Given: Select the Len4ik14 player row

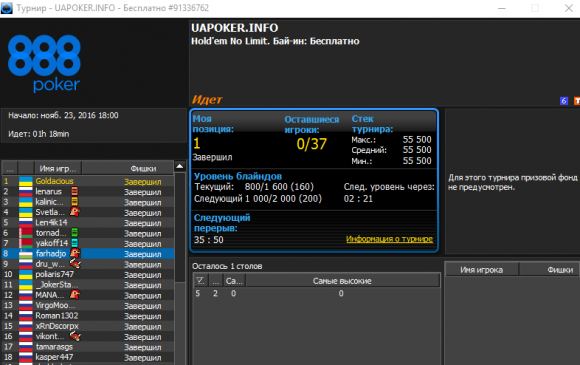Looking at the screenshot, I should coord(88,223).
